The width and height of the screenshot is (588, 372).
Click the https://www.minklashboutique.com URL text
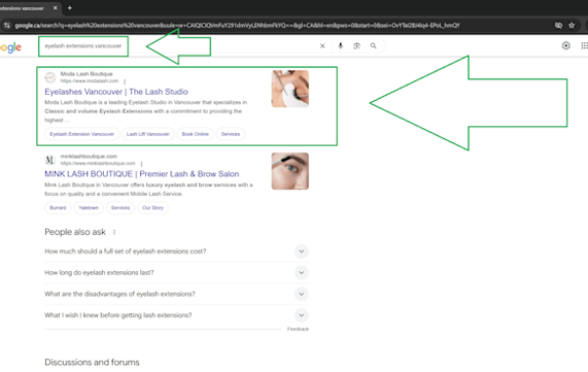tap(97, 163)
